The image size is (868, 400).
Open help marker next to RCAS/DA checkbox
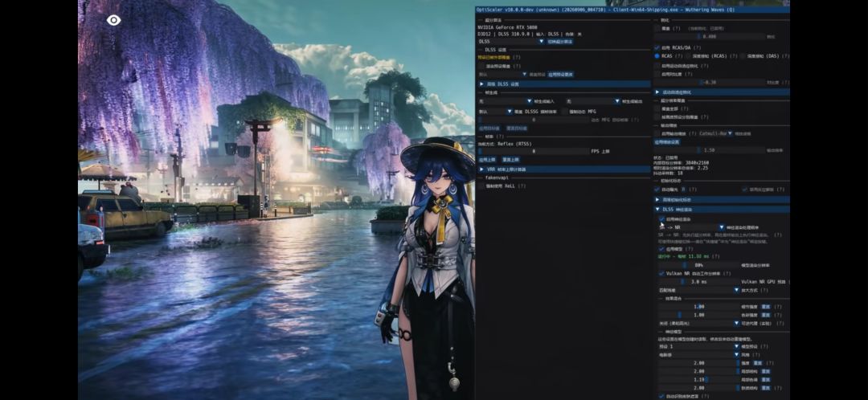click(x=697, y=47)
